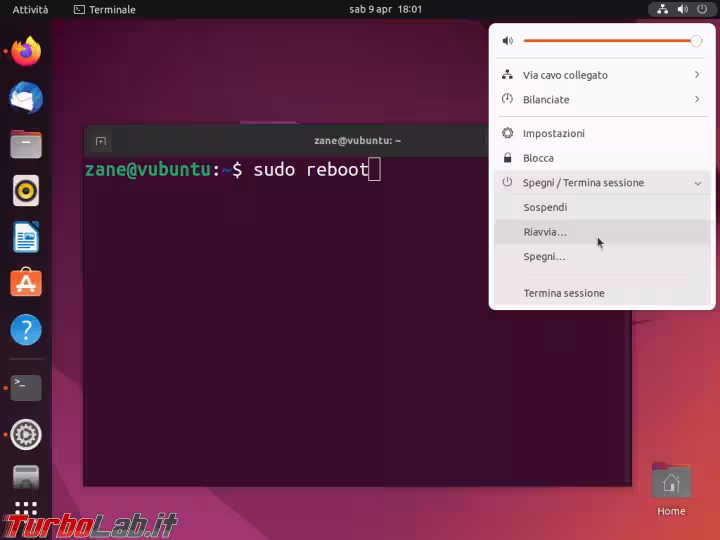The height and width of the screenshot is (540, 720).
Task: Launch Thunderbird mail from the dock
Action: pyautogui.click(x=26, y=97)
